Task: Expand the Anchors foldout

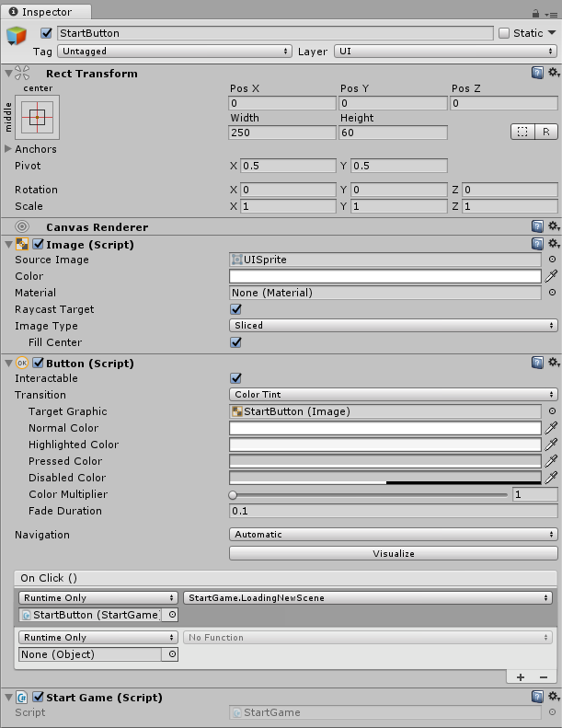Action: pyautogui.click(x=8, y=149)
